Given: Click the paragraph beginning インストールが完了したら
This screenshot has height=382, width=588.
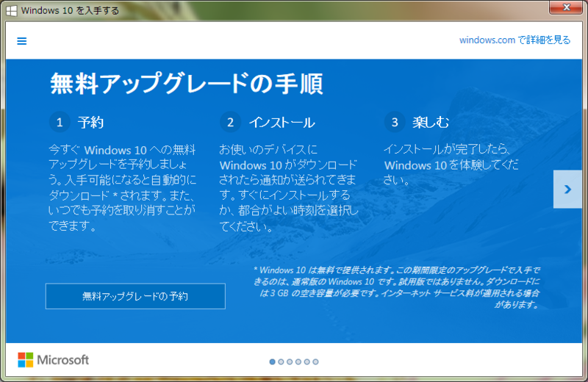Looking at the screenshot, I should tap(451, 165).
